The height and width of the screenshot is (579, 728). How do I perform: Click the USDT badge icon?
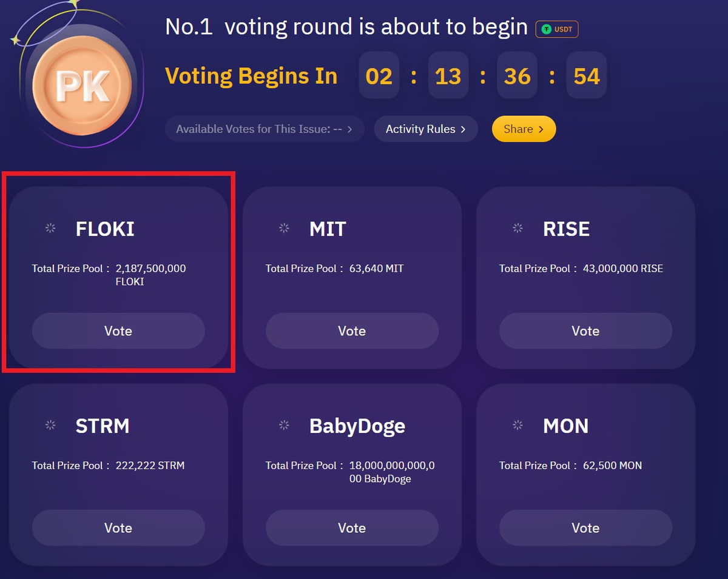(557, 29)
